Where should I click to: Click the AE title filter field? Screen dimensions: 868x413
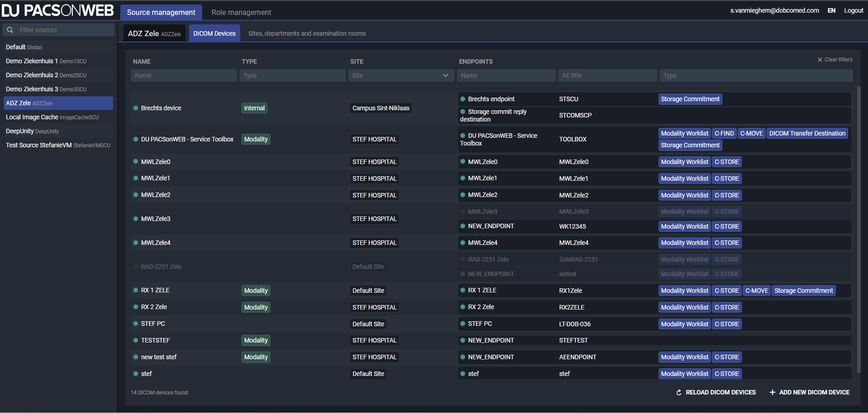click(x=607, y=75)
